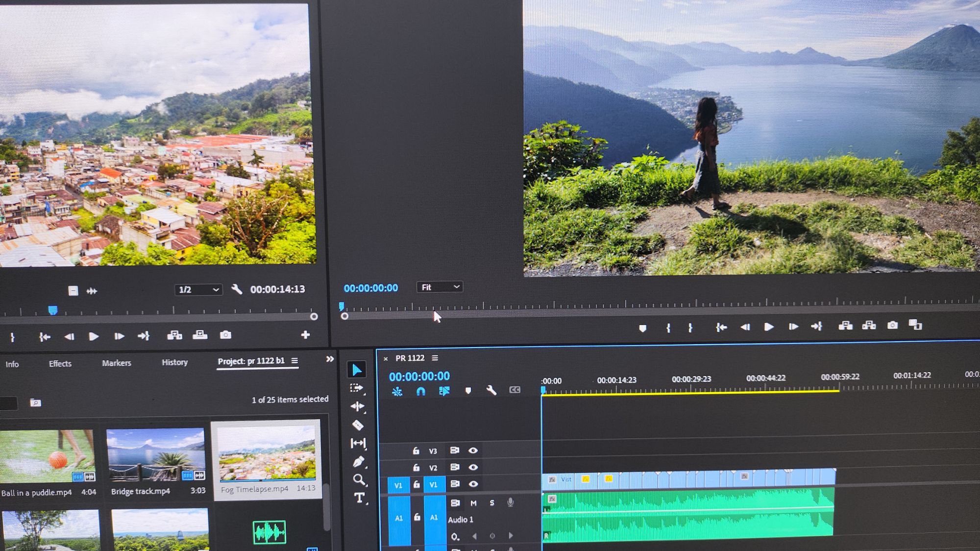Toggle V1 track lock
Image resolution: width=980 pixels, height=551 pixels.
[416, 484]
